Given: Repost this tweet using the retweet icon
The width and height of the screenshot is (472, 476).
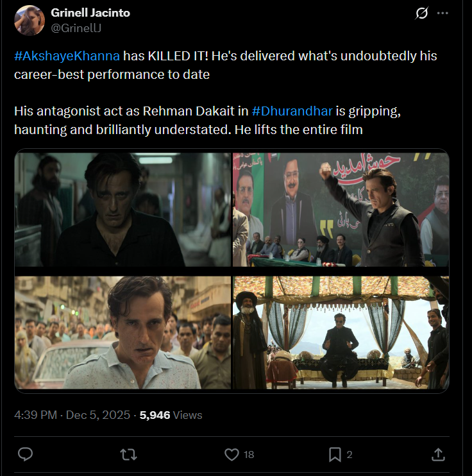Looking at the screenshot, I should (x=128, y=454).
